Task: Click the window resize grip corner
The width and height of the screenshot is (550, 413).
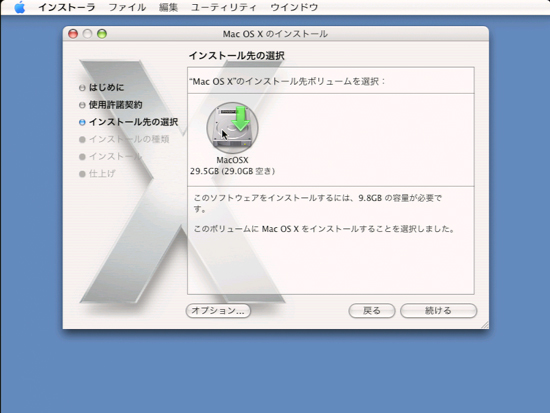Action: click(485, 325)
